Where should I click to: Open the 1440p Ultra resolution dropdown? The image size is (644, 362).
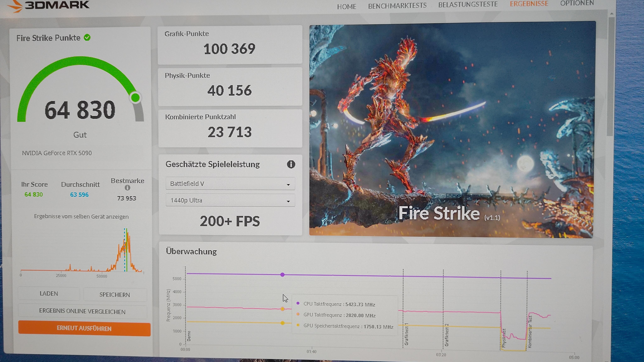pos(230,200)
